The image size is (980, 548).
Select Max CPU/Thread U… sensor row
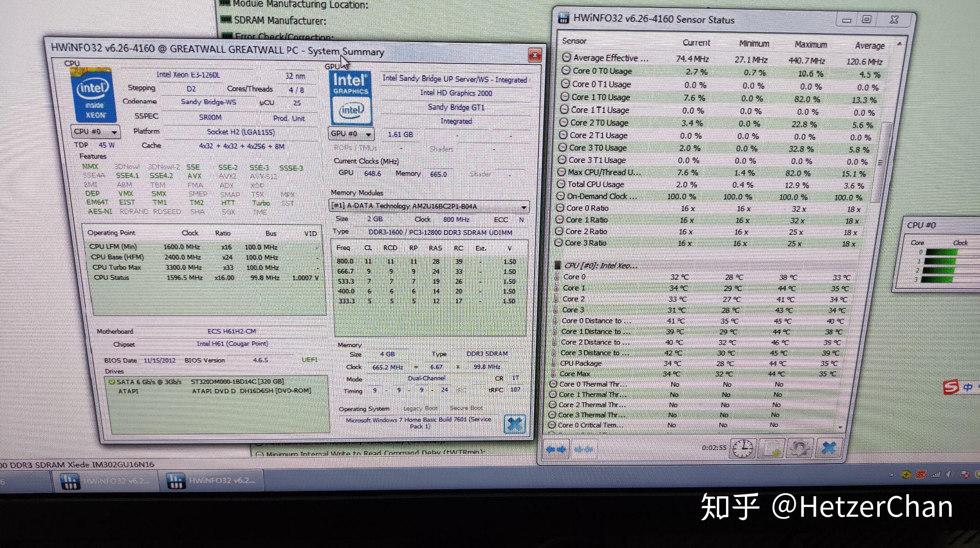coord(712,173)
